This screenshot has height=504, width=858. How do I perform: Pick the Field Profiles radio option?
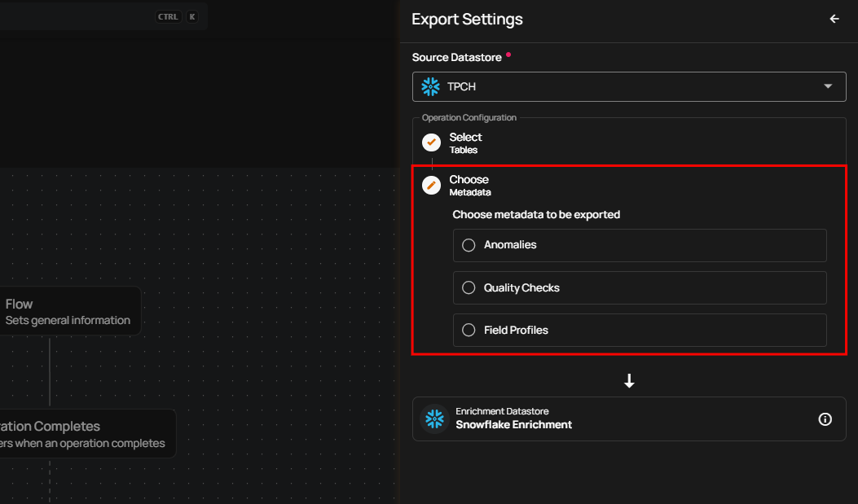click(x=469, y=330)
